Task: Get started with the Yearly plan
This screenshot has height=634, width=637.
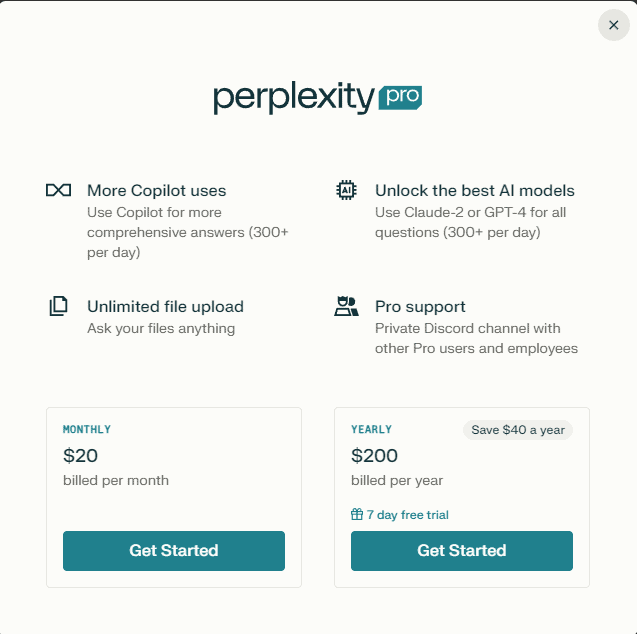Action: point(462,550)
